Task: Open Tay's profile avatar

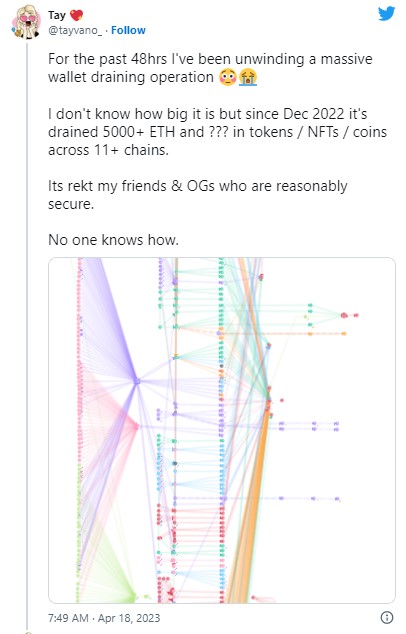Action: (x=25, y=23)
